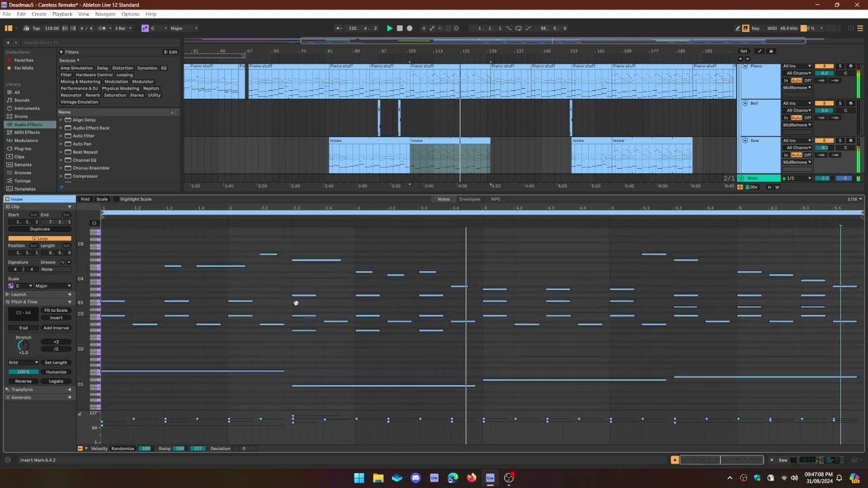Set Piano track monitor to In
This screenshot has width=868, height=488.
click(787, 81)
